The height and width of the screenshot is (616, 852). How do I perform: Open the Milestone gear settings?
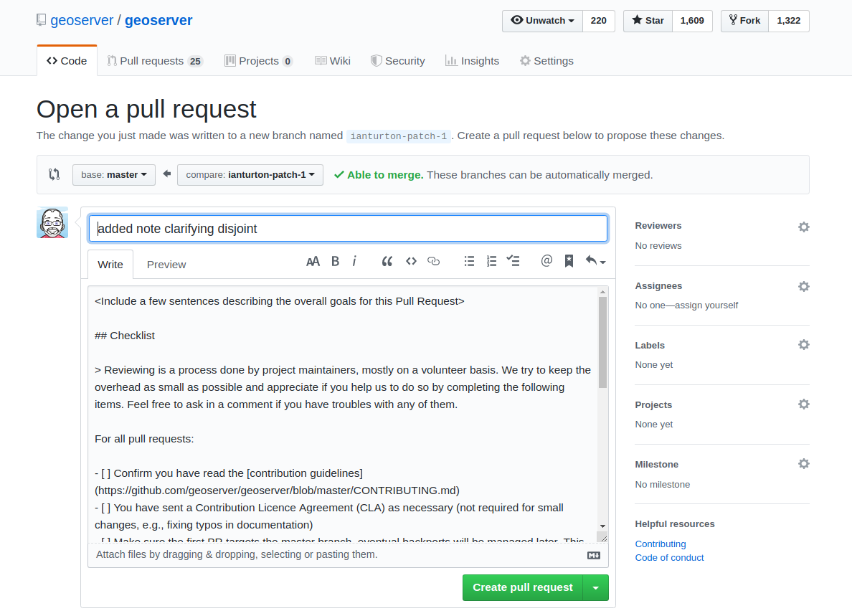click(804, 463)
